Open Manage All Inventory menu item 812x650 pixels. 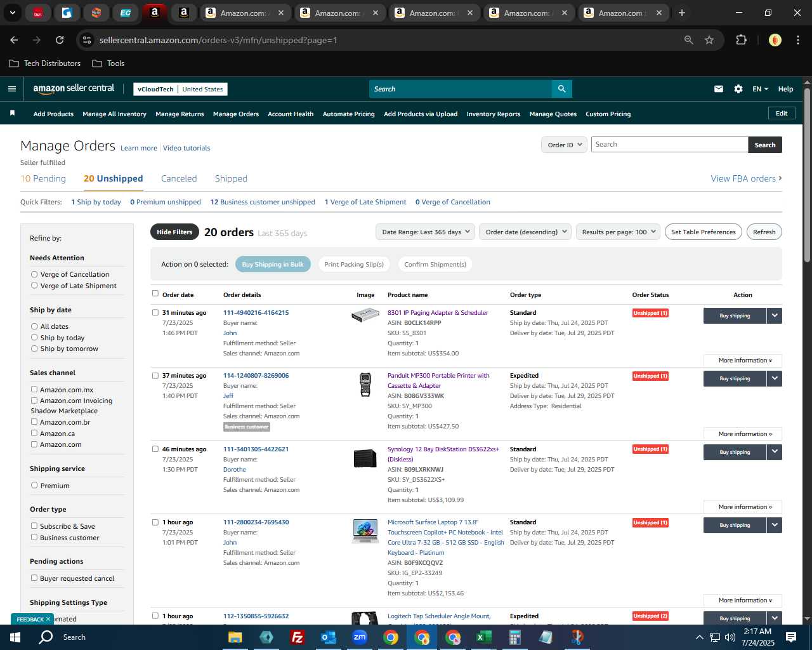pyautogui.click(x=114, y=114)
